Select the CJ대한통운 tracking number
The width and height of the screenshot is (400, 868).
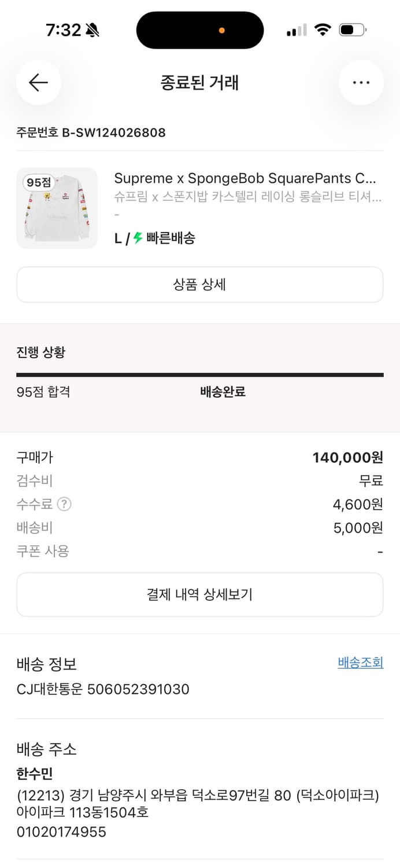click(x=105, y=689)
